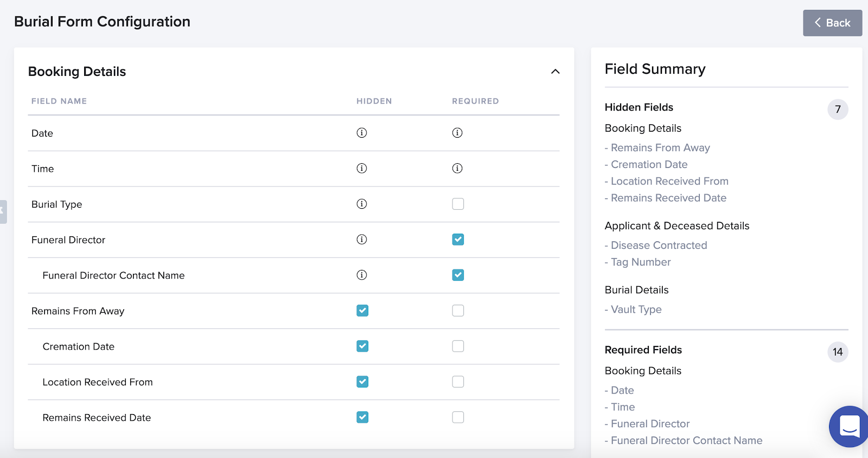Viewport: 868px width, 458px height.
Task: Click Time row's Hidden info icon
Action: point(362,169)
